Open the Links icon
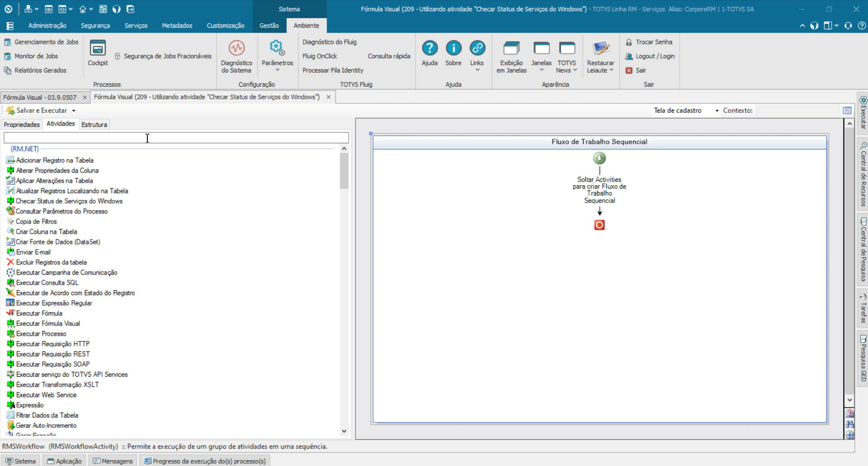This screenshot has height=466, width=868. [477, 48]
